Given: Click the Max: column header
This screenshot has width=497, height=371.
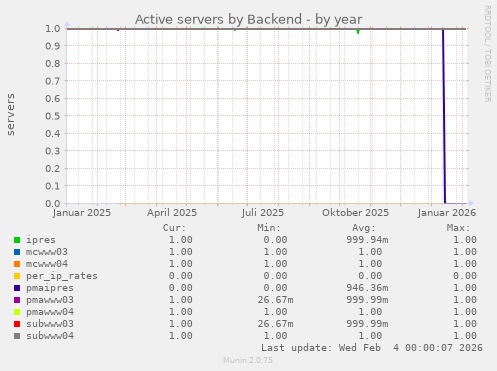Looking at the screenshot, I should click(458, 228).
